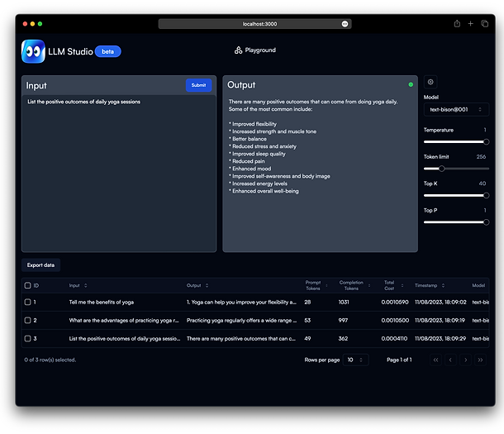Click output cell 'Practicing yoga regularly offers'

tap(241, 321)
